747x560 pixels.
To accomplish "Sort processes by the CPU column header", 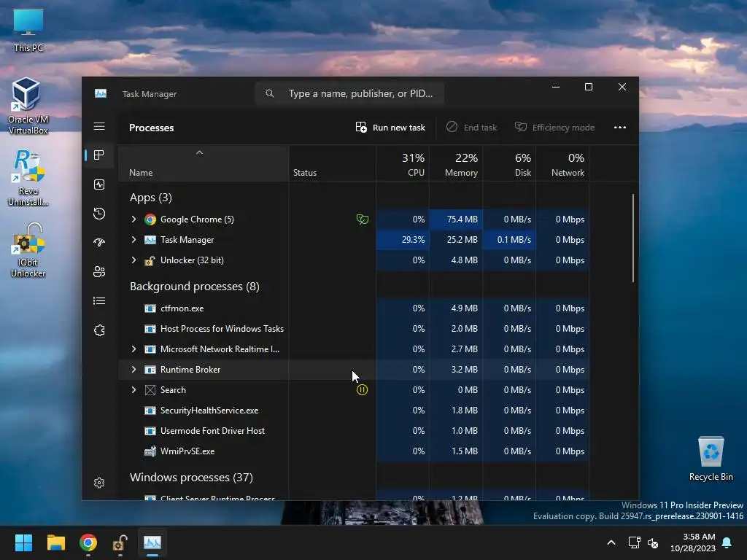I will (403, 164).
